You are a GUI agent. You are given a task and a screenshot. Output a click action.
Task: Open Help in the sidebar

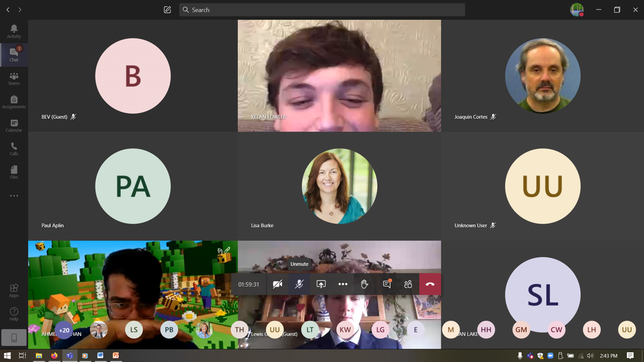click(x=14, y=314)
